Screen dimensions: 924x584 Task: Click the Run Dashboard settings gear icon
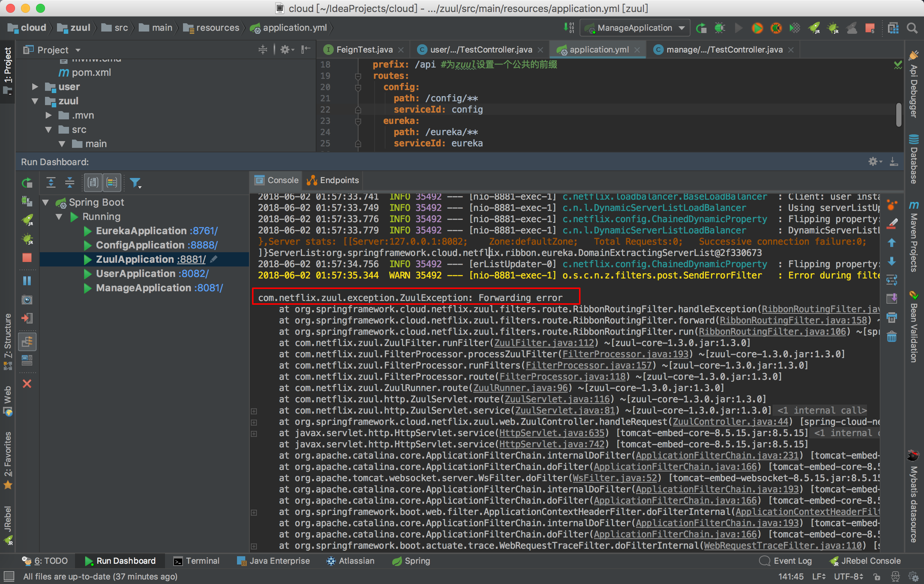[x=873, y=162]
